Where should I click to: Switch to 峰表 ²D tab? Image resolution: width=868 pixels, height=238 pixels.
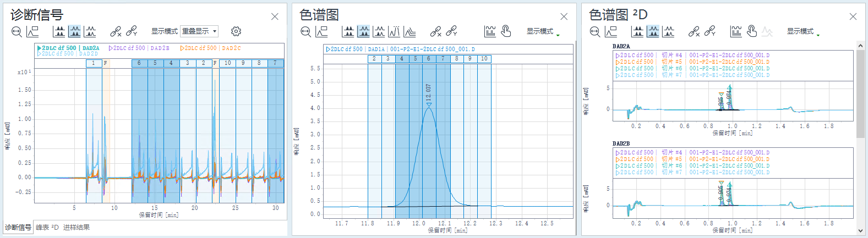click(47, 228)
